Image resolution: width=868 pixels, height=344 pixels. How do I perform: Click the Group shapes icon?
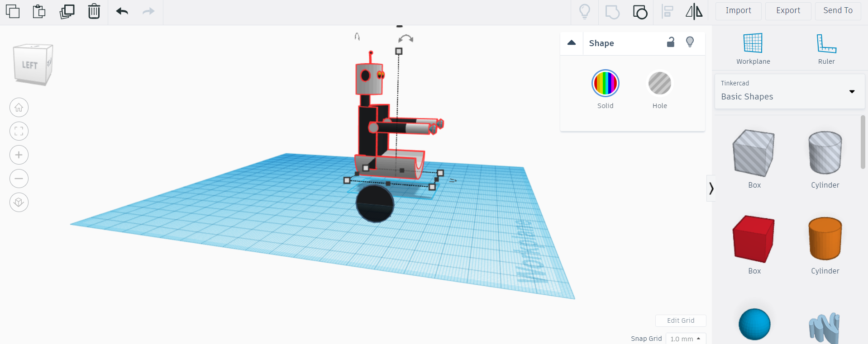click(612, 12)
